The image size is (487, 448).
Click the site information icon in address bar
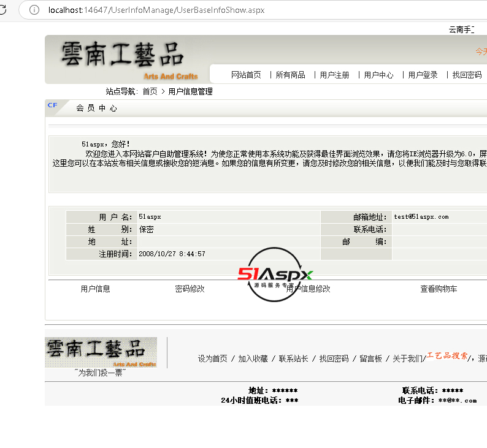click(35, 10)
